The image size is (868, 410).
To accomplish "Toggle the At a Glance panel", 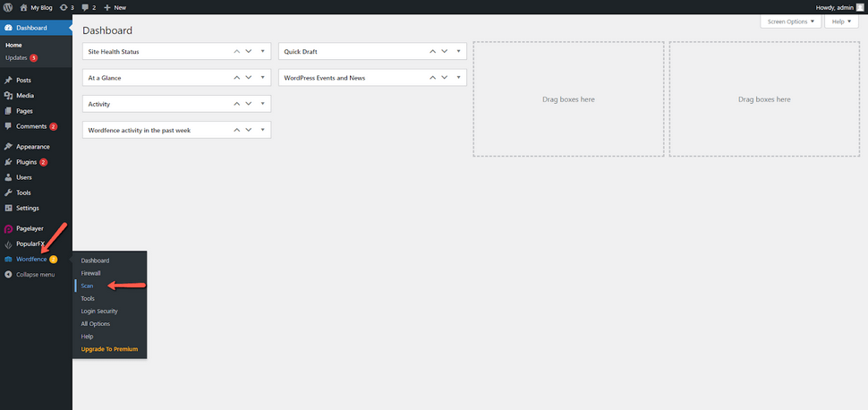I will (x=263, y=78).
